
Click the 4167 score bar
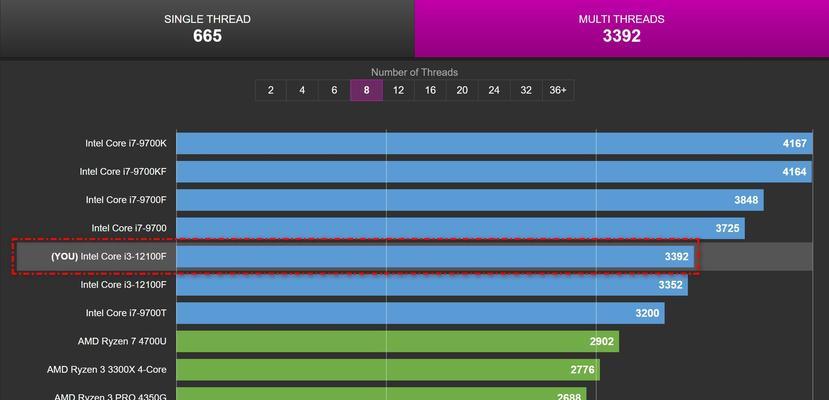pos(494,143)
